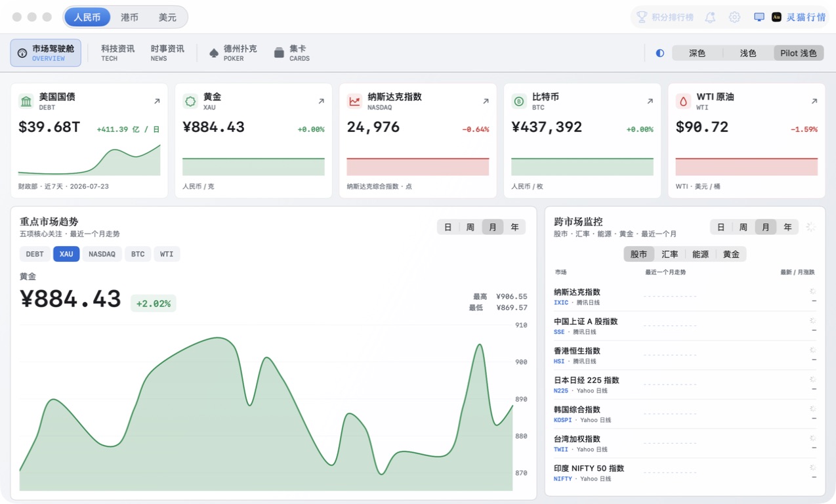Click the 纳斯达克指数 IXIC row
The width and height of the screenshot is (836, 504).
685,297
